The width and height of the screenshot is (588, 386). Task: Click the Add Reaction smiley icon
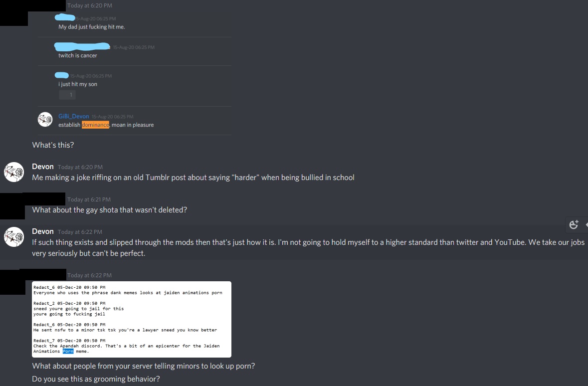574,225
